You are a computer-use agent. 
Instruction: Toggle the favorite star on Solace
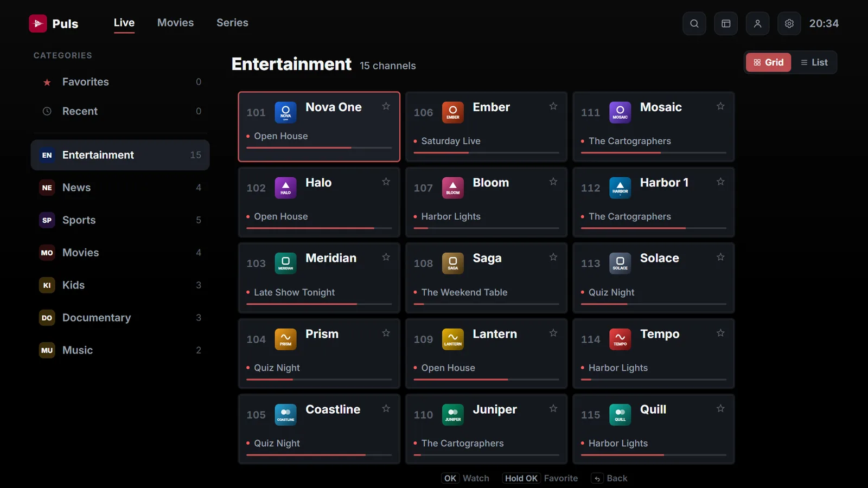[x=720, y=257]
